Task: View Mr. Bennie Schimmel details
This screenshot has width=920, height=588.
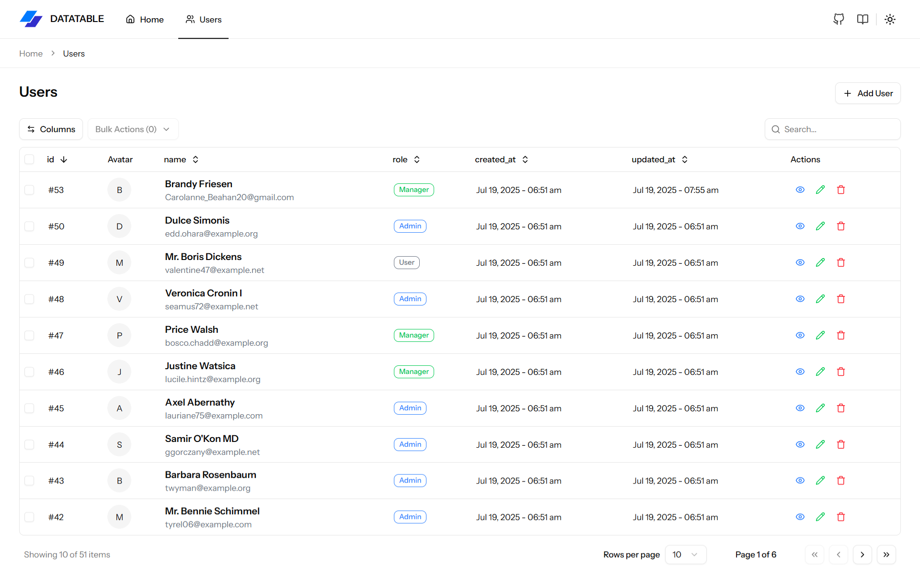Action: tap(800, 517)
